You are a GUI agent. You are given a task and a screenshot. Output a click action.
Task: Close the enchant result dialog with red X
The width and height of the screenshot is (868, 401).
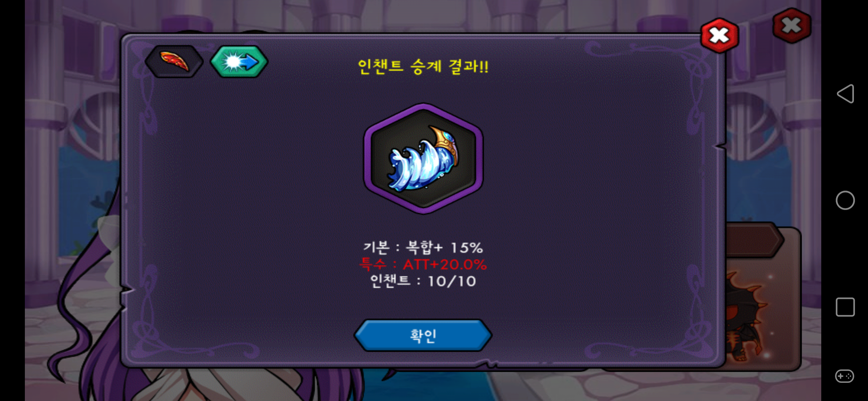pyautogui.click(x=720, y=36)
